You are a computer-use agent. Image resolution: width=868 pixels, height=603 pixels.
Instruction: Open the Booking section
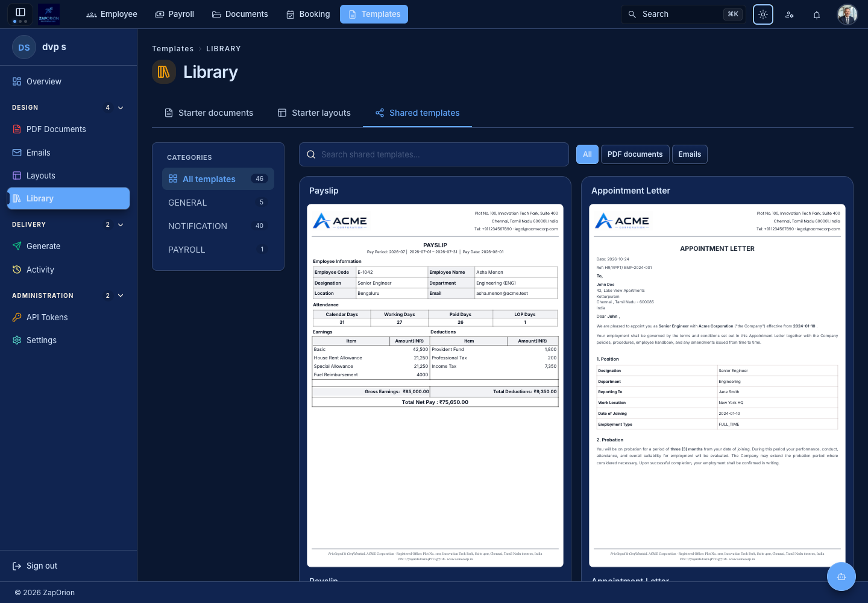click(x=307, y=14)
